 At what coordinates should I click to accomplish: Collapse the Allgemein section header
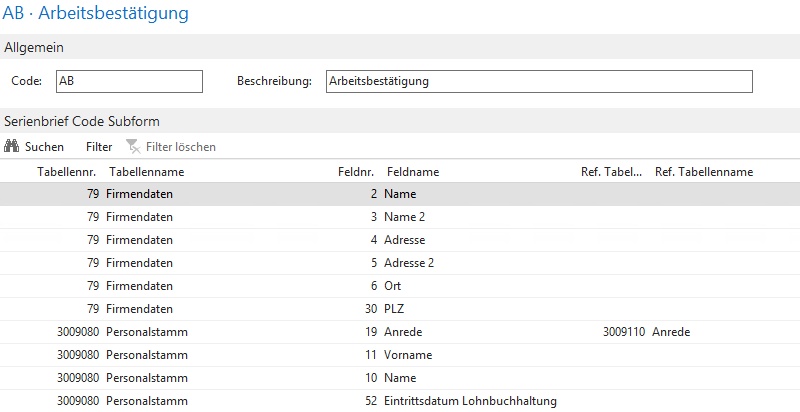click(x=32, y=47)
